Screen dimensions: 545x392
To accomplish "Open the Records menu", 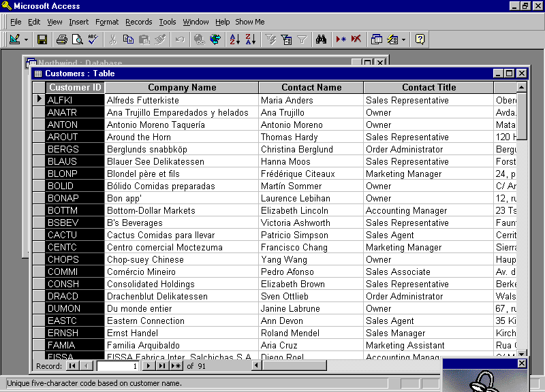I will click(x=138, y=22).
